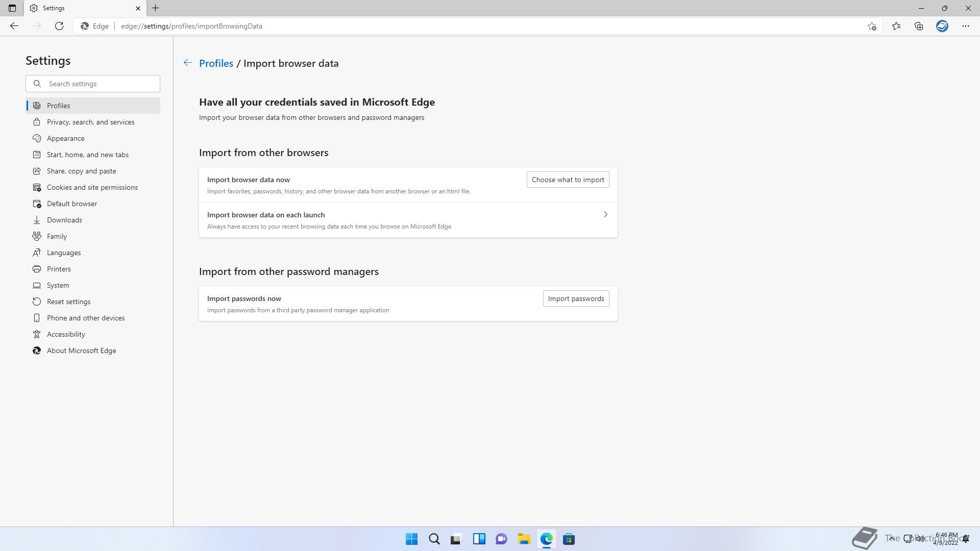Open Reset settings page
The width and height of the screenshot is (980, 551).
(93, 302)
